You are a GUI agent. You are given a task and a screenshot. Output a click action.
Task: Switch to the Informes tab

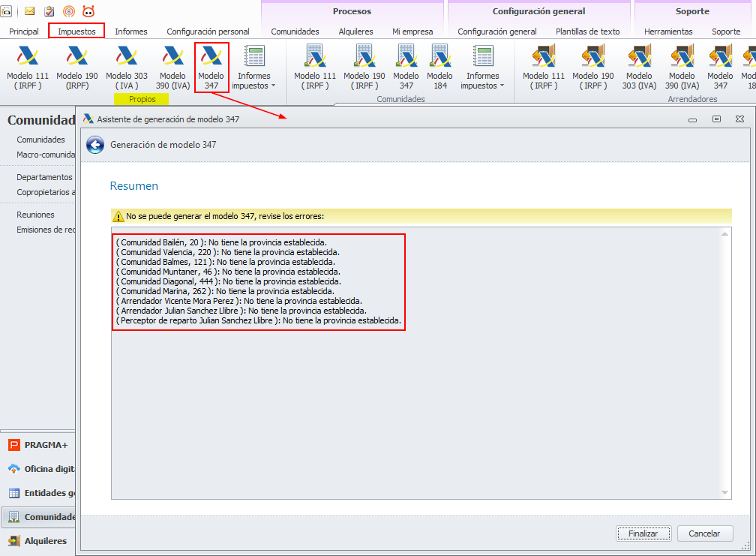click(131, 32)
